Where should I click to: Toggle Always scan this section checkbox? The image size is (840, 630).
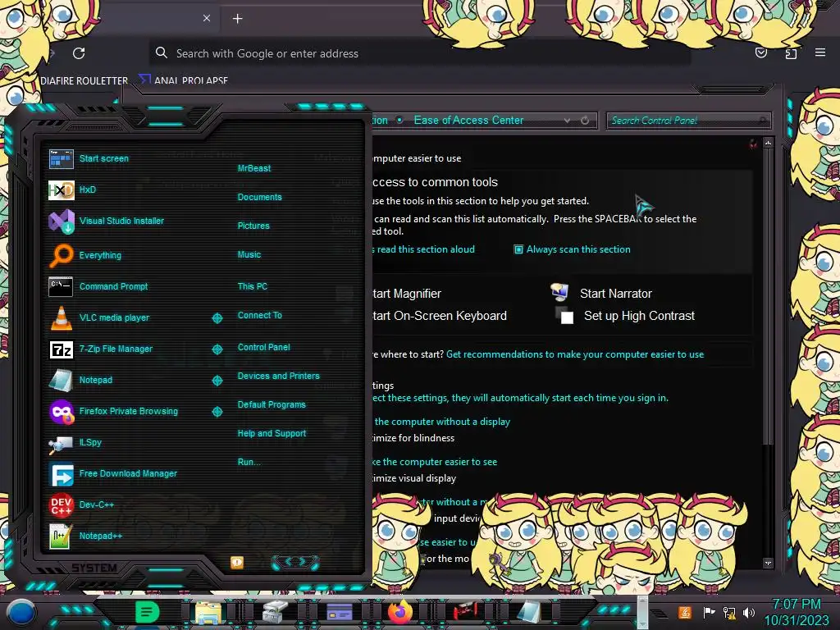518,249
